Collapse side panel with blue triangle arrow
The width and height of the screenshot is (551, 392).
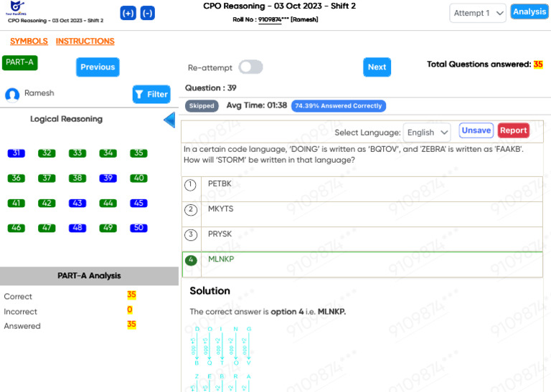pyautogui.click(x=170, y=120)
